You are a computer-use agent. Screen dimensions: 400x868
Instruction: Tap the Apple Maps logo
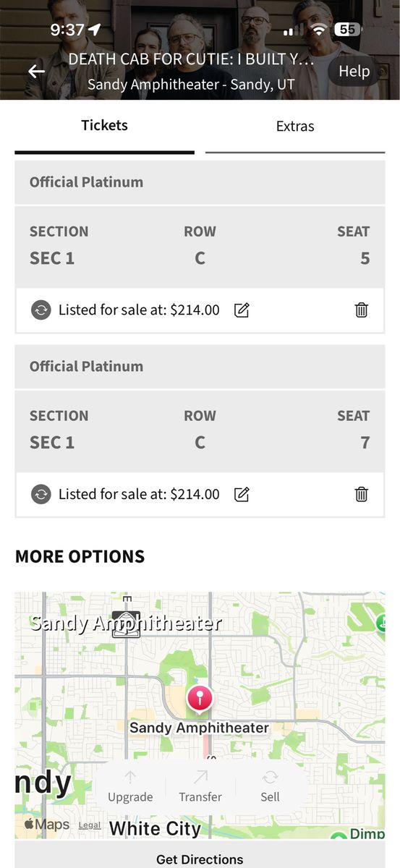pos(46,825)
